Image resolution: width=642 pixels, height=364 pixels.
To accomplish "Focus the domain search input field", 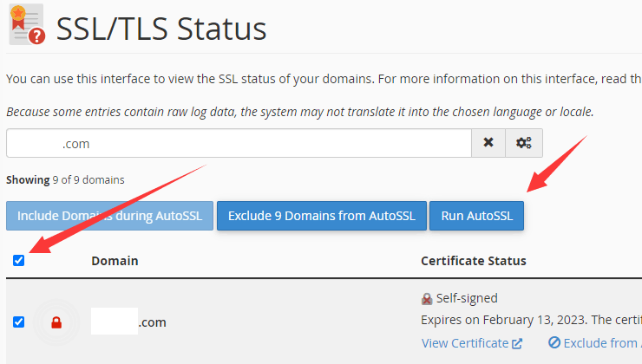I will 239,143.
